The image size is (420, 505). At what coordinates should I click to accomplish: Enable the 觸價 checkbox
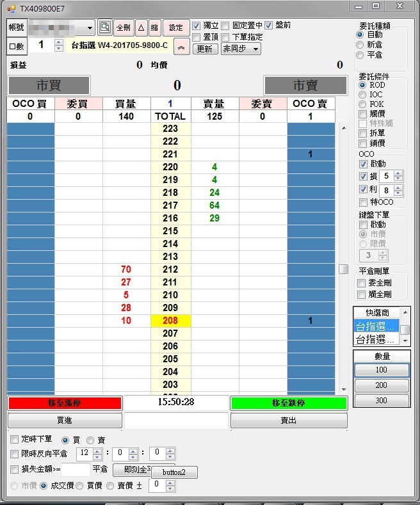[x=362, y=114]
